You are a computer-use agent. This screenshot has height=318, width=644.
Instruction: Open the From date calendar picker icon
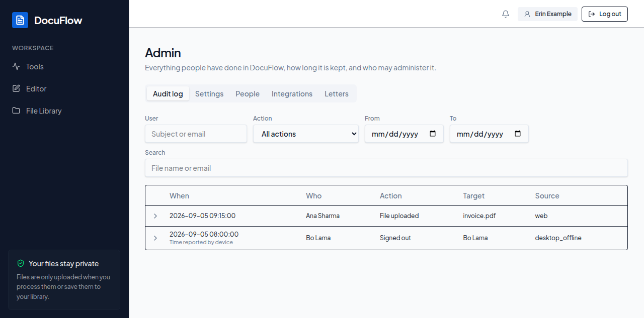(x=433, y=134)
